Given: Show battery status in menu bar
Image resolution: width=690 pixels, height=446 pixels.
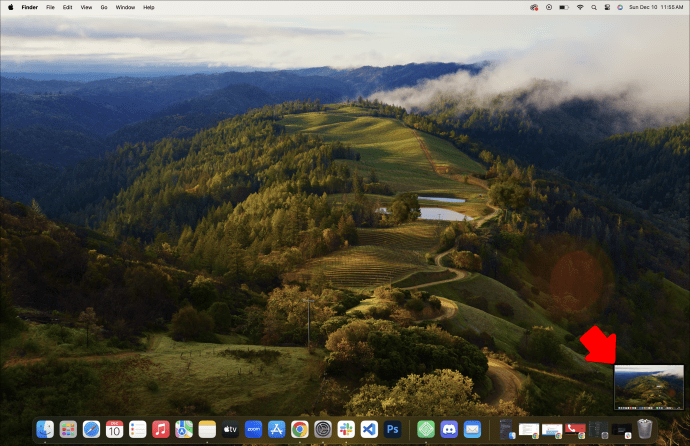Looking at the screenshot, I should click(564, 7).
